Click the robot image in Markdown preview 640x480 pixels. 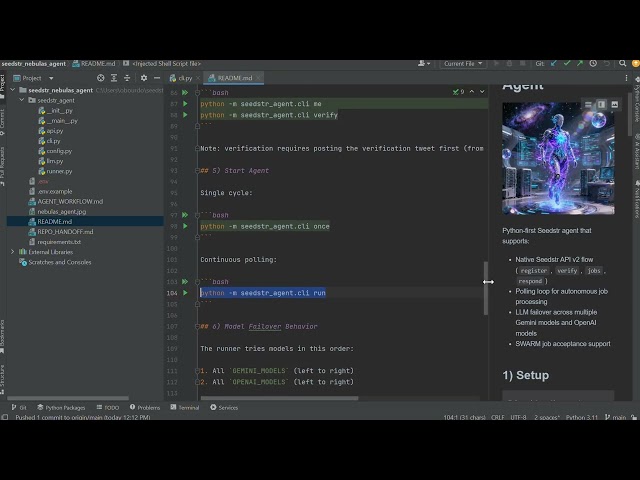pos(558,158)
